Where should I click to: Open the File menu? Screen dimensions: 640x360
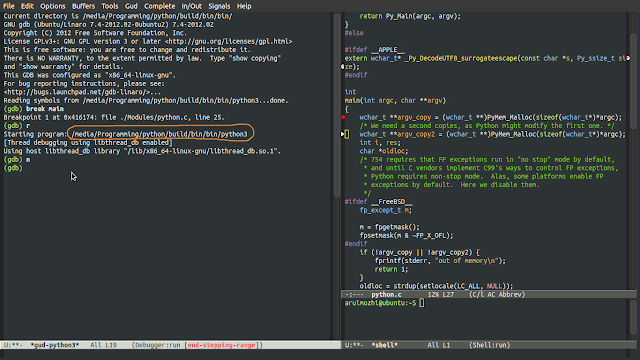(9, 6)
